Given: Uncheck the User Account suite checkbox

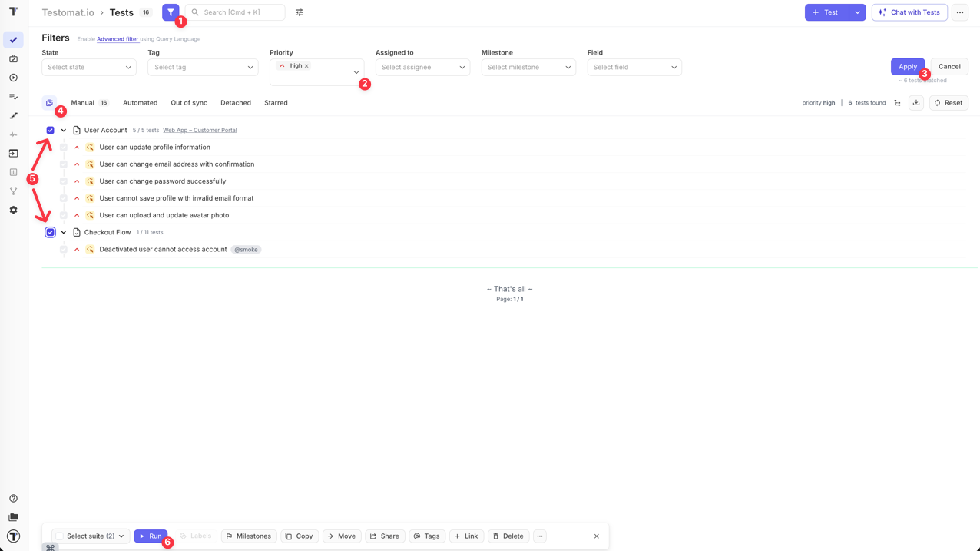Looking at the screenshot, I should [x=51, y=131].
